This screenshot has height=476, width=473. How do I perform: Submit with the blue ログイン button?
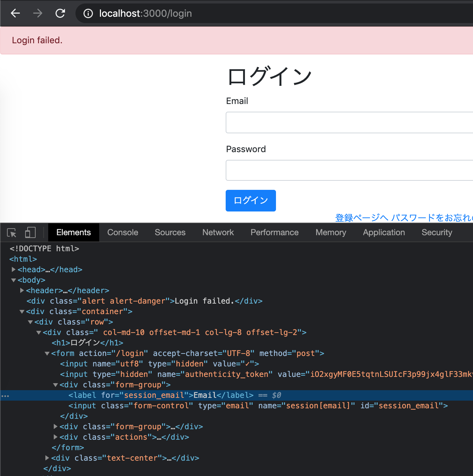point(251,201)
